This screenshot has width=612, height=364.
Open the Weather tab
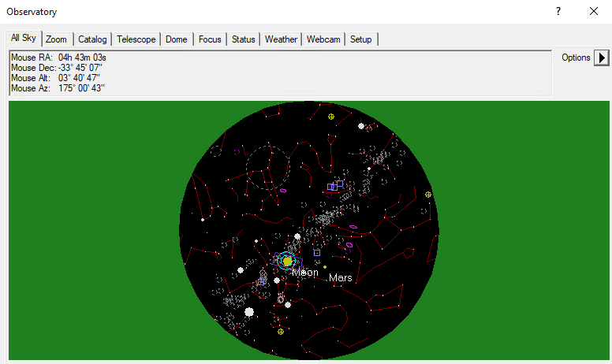coord(281,39)
